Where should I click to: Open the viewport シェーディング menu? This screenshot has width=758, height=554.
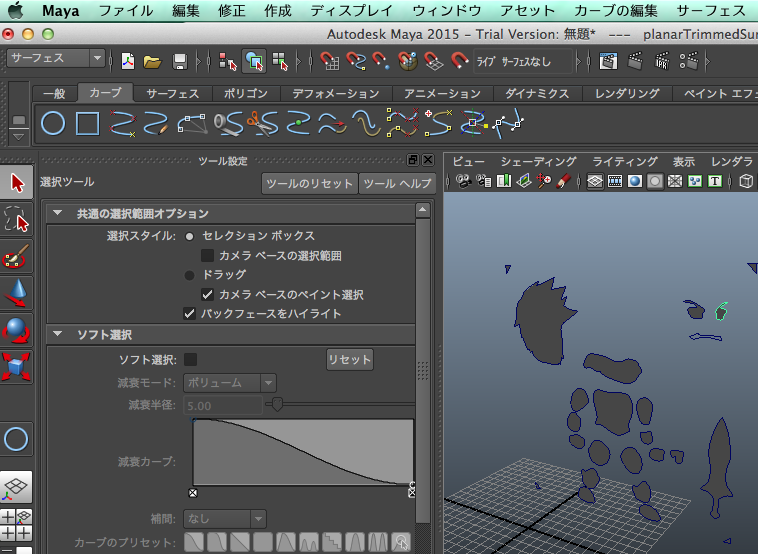click(x=539, y=161)
